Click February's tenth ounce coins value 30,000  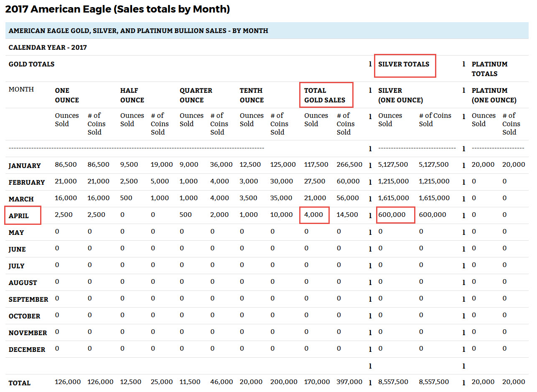(282, 181)
